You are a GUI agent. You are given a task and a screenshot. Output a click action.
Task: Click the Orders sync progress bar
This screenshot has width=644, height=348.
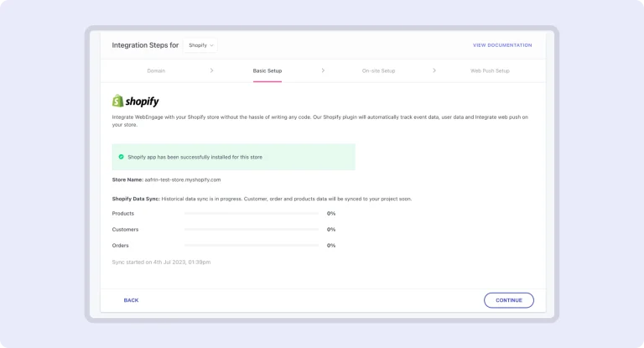tap(251, 246)
